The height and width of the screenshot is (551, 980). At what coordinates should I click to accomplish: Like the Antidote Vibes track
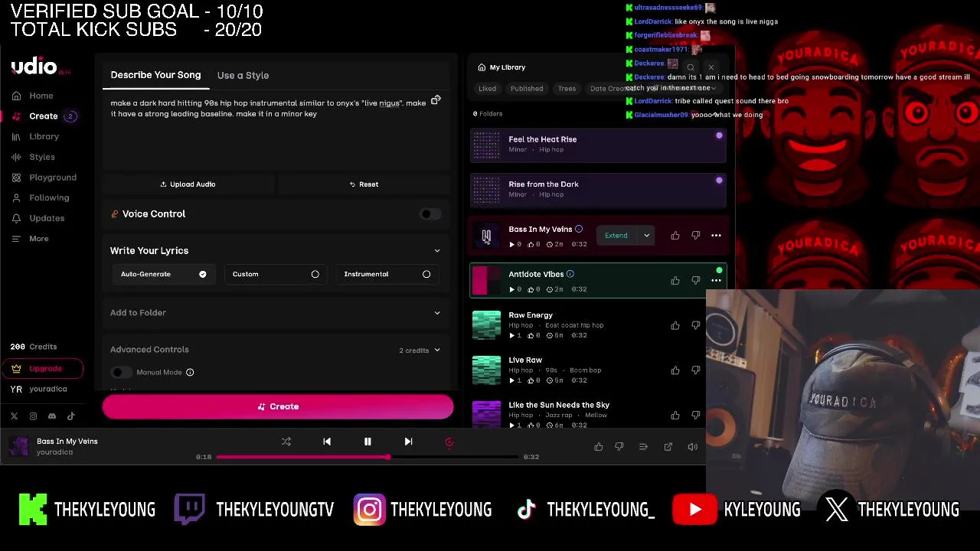[x=675, y=281]
